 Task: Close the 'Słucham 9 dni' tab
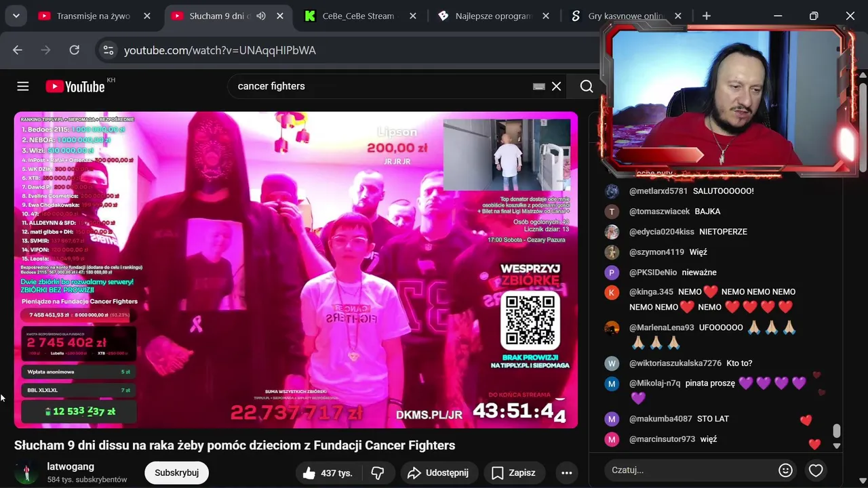(x=280, y=16)
